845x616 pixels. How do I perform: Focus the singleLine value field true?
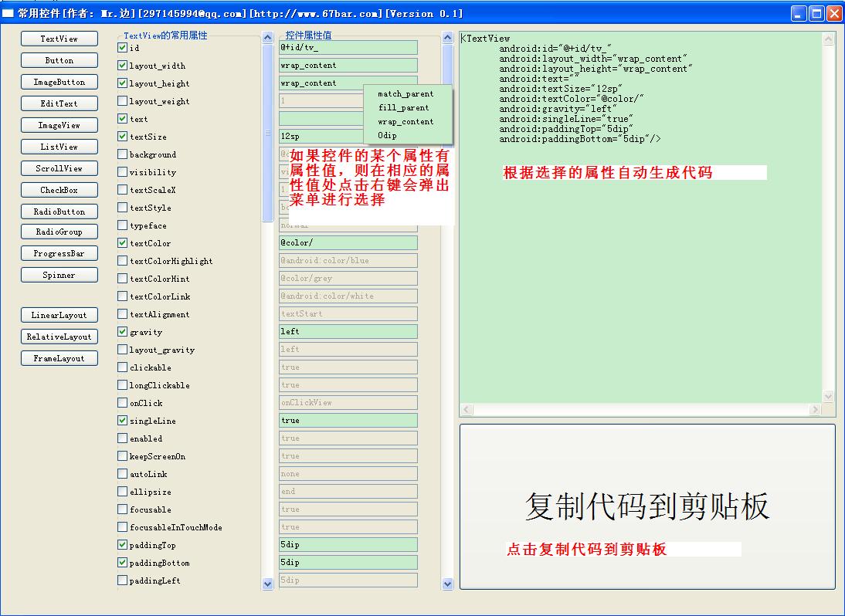click(348, 421)
